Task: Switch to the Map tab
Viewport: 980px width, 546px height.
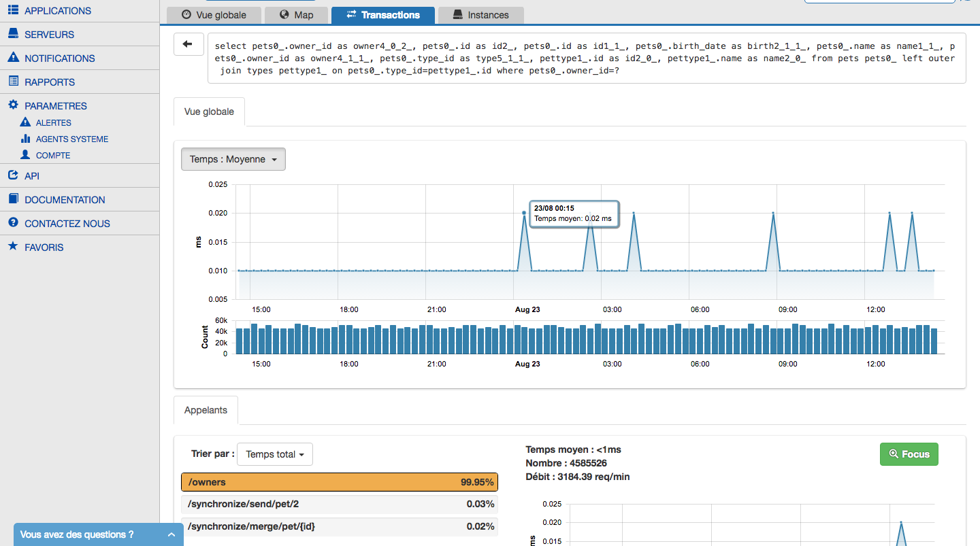Action: click(x=295, y=15)
